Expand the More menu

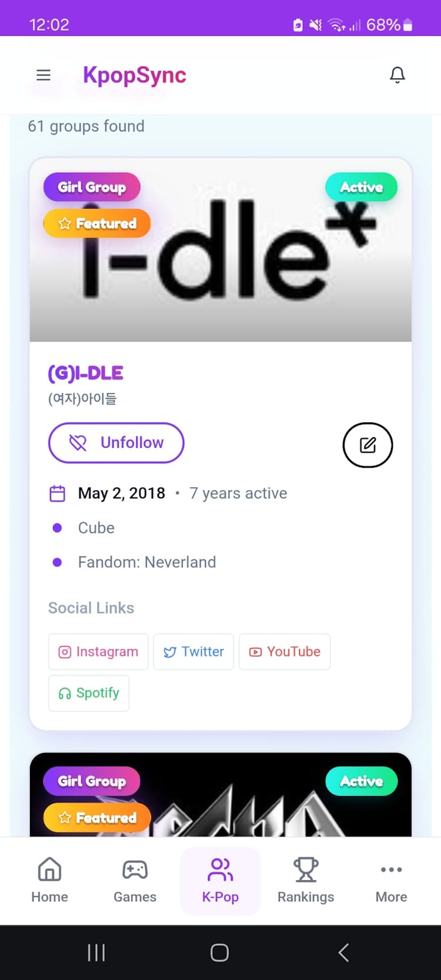pyautogui.click(x=391, y=880)
